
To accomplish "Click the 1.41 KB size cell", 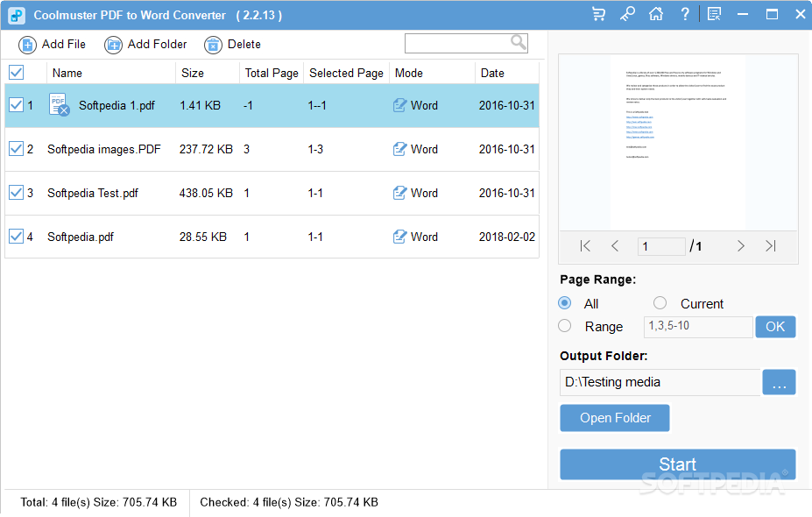I will pyautogui.click(x=200, y=105).
